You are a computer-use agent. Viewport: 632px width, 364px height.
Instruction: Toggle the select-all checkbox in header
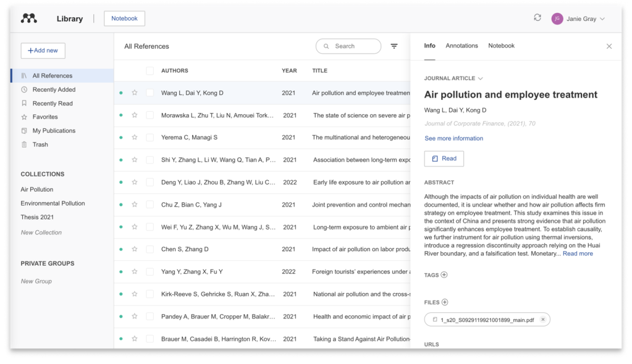pos(150,71)
